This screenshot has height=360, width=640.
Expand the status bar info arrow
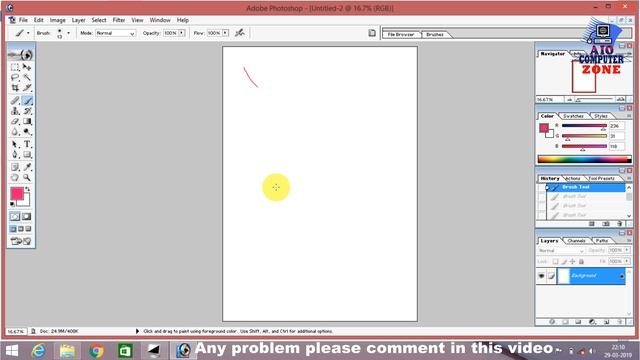tap(137, 331)
